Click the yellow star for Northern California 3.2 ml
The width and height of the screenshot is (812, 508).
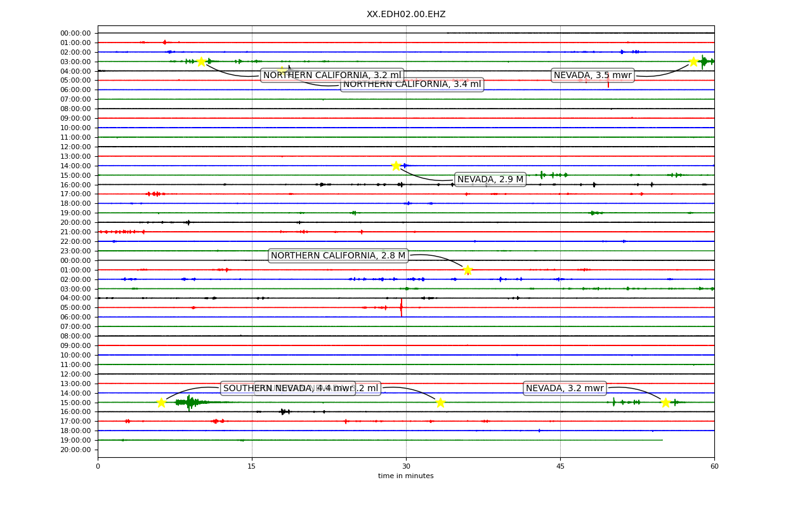[x=201, y=62]
